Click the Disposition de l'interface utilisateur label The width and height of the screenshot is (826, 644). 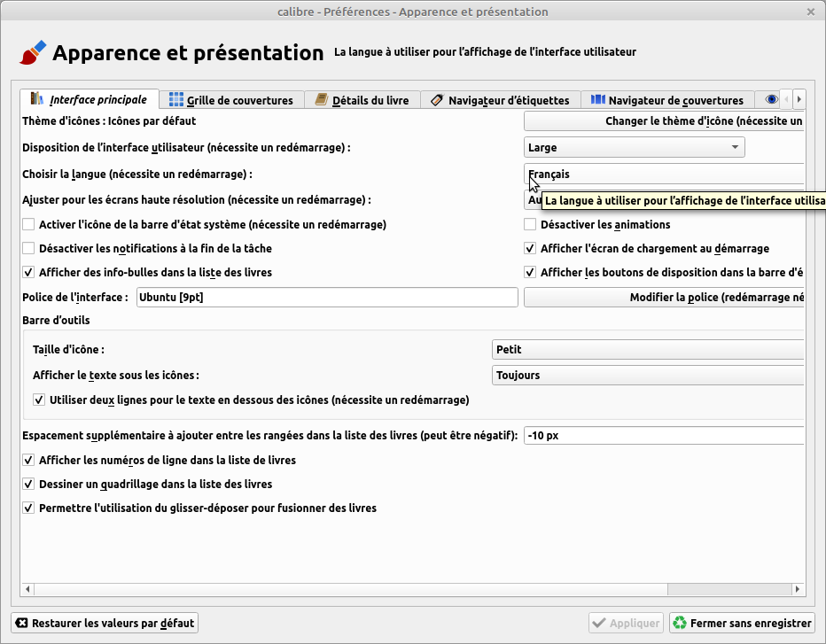click(x=186, y=147)
